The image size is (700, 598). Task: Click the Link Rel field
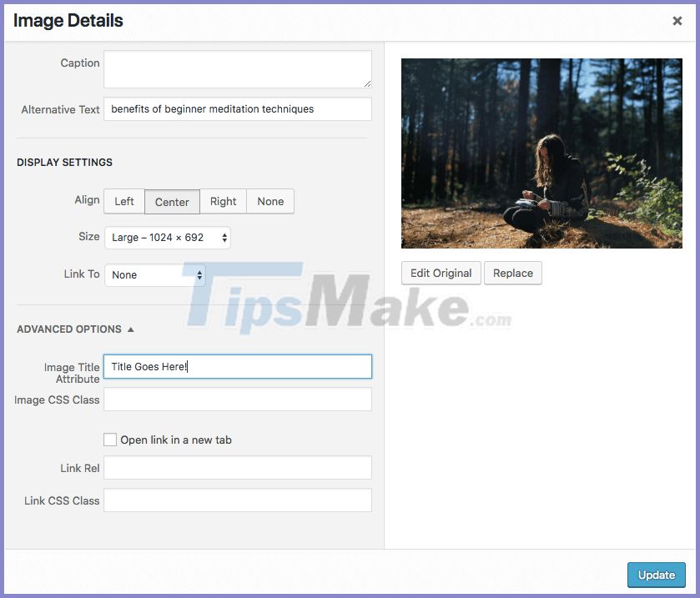[x=237, y=468]
